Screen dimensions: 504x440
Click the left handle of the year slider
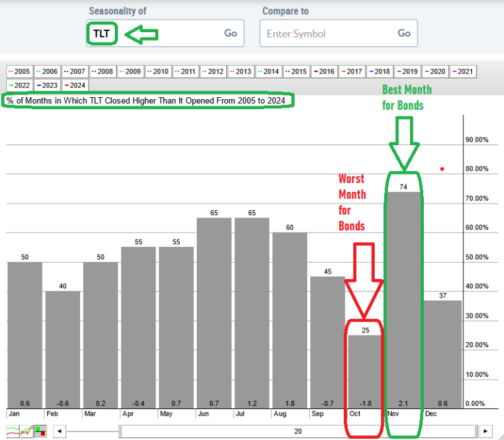coord(121,431)
